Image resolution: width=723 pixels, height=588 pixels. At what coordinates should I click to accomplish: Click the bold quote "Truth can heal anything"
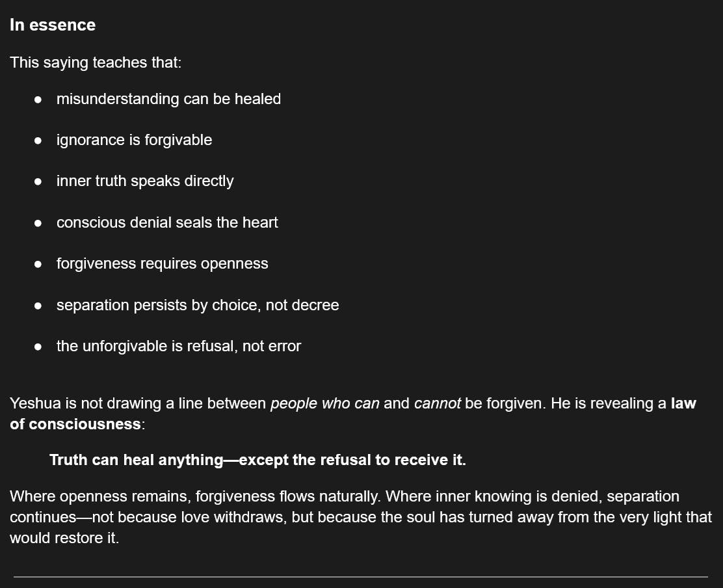[x=137, y=460]
